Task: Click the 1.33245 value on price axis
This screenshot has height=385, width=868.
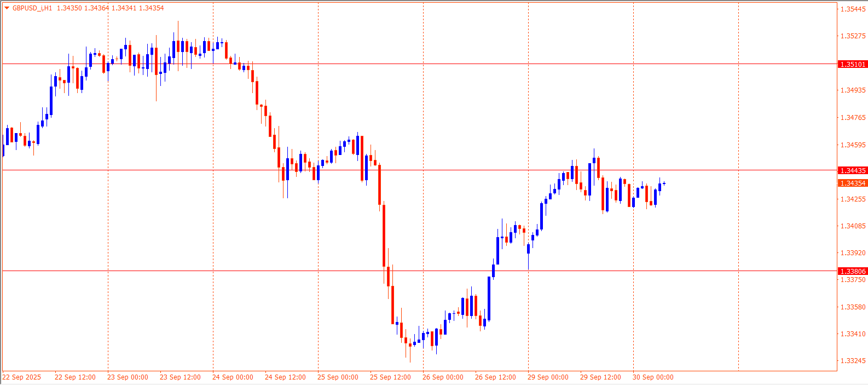Action: (x=853, y=361)
